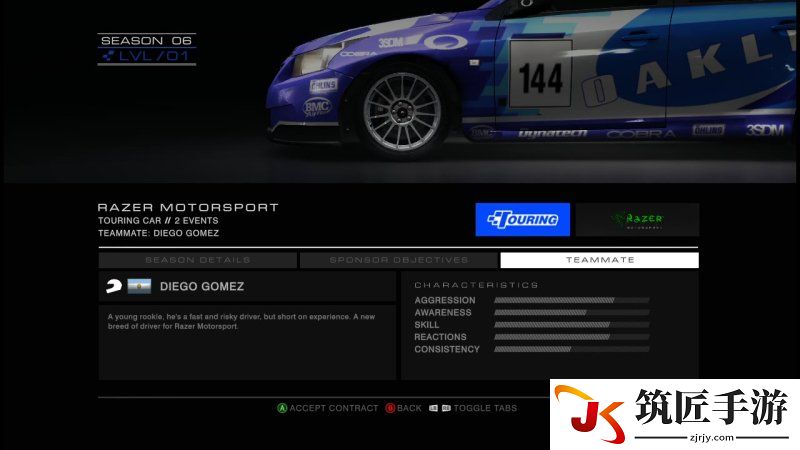
Task: Click the Reactions stat bar
Action: (571, 337)
